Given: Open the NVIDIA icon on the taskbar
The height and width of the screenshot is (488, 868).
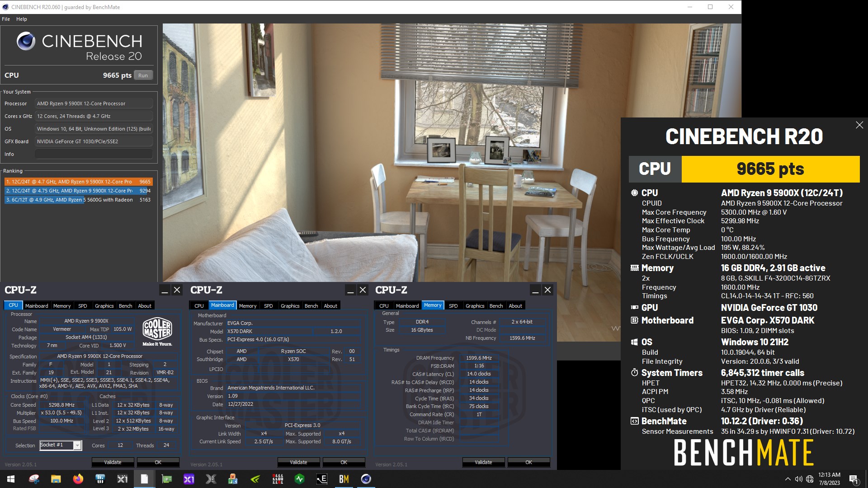Looking at the screenshot, I should pos(255,479).
